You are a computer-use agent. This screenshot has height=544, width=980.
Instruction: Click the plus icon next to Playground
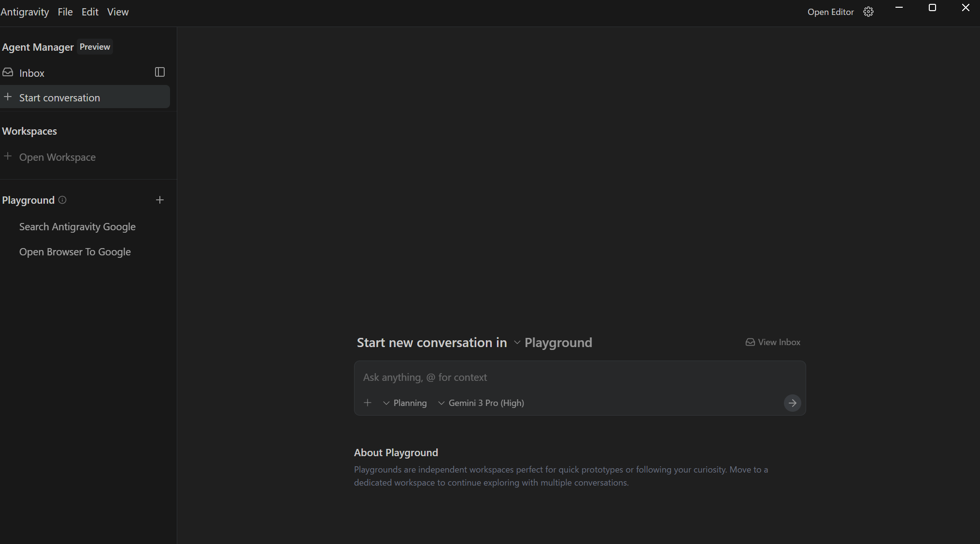tap(160, 200)
